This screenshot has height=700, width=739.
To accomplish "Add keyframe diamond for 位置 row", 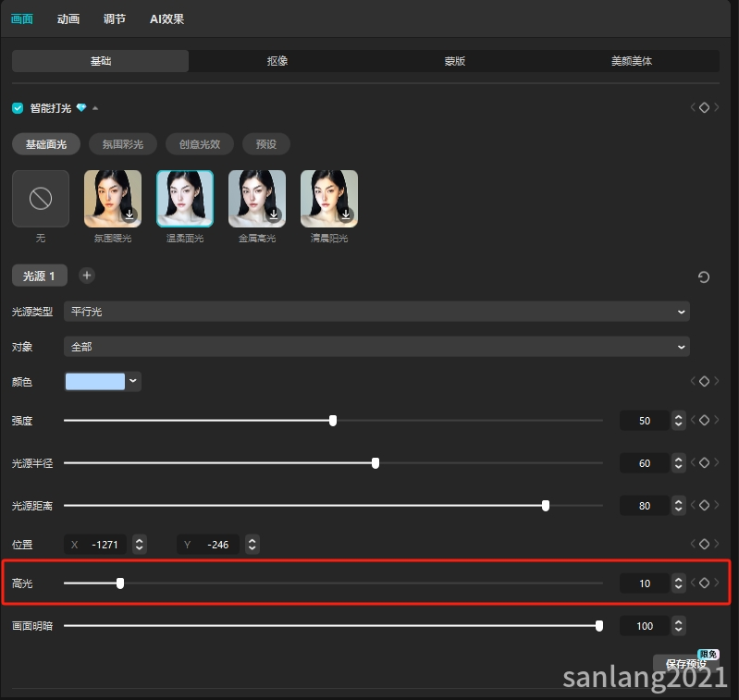I will coord(704,545).
